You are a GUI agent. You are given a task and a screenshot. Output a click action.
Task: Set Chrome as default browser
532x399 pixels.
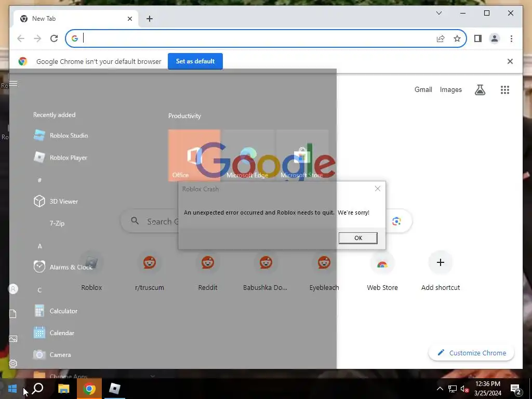(x=195, y=61)
